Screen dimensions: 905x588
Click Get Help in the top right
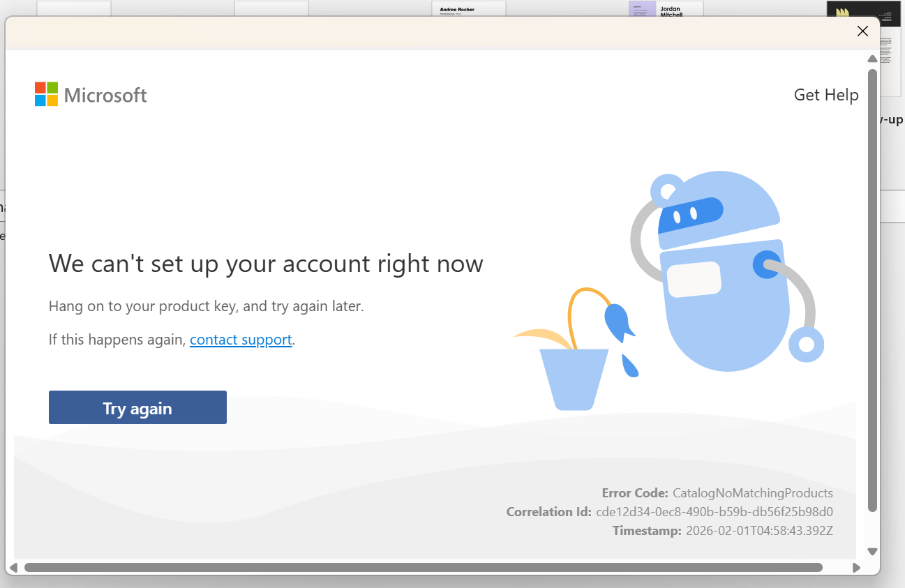pos(826,94)
